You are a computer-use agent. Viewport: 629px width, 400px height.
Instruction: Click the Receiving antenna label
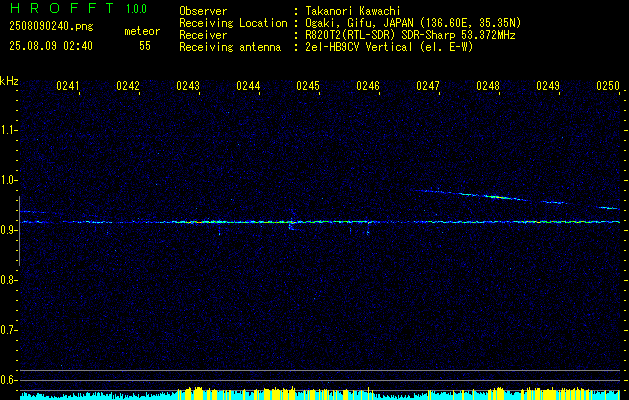[230, 47]
